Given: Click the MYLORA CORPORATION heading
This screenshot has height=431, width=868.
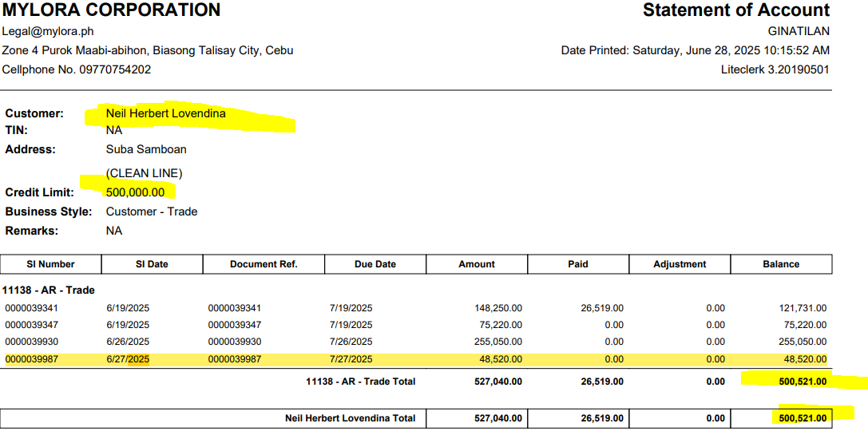Looking at the screenshot, I should [112, 10].
